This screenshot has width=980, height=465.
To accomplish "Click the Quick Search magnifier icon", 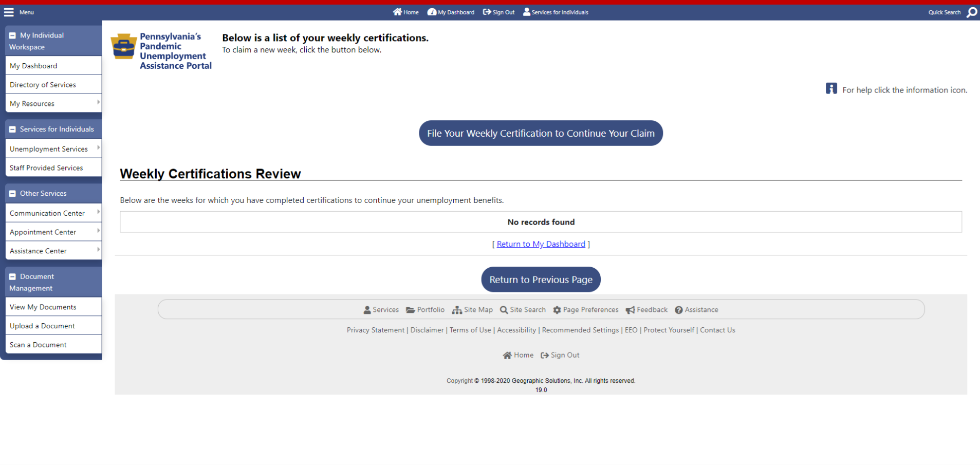I will pyautogui.click(x=971, y=12).
